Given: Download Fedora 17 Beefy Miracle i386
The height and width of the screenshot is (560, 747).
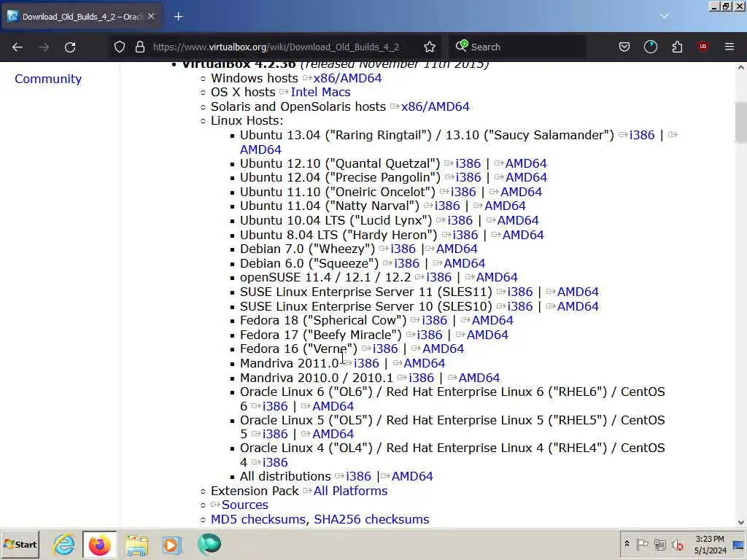Looking at the screenshot, I should 430,335.
